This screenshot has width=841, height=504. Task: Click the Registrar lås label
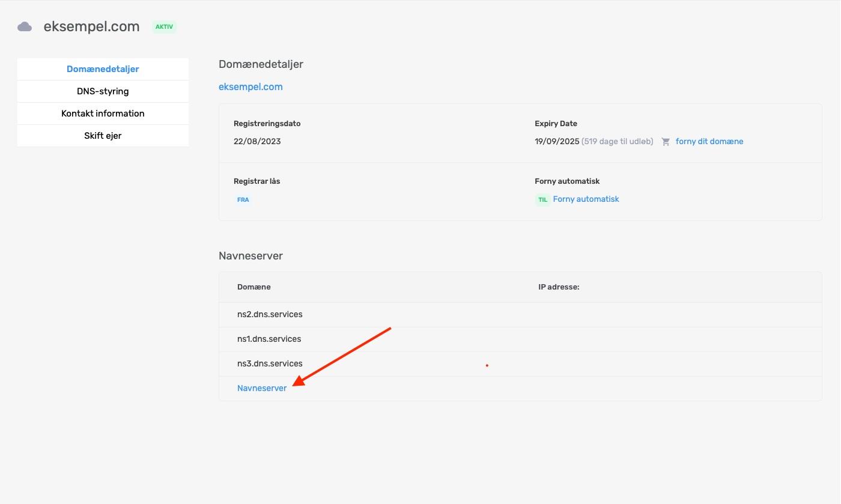257,181
